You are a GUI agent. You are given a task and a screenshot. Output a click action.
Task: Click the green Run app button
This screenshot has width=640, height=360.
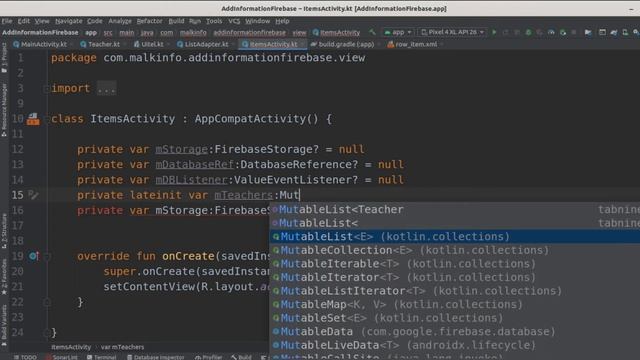tap(494, 32)
